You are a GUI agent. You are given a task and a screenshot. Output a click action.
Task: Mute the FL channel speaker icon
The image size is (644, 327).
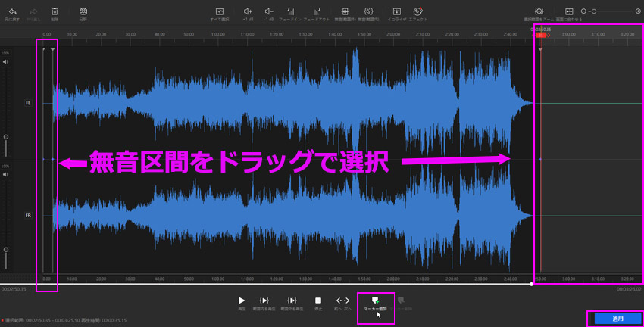tap(5, 61)
